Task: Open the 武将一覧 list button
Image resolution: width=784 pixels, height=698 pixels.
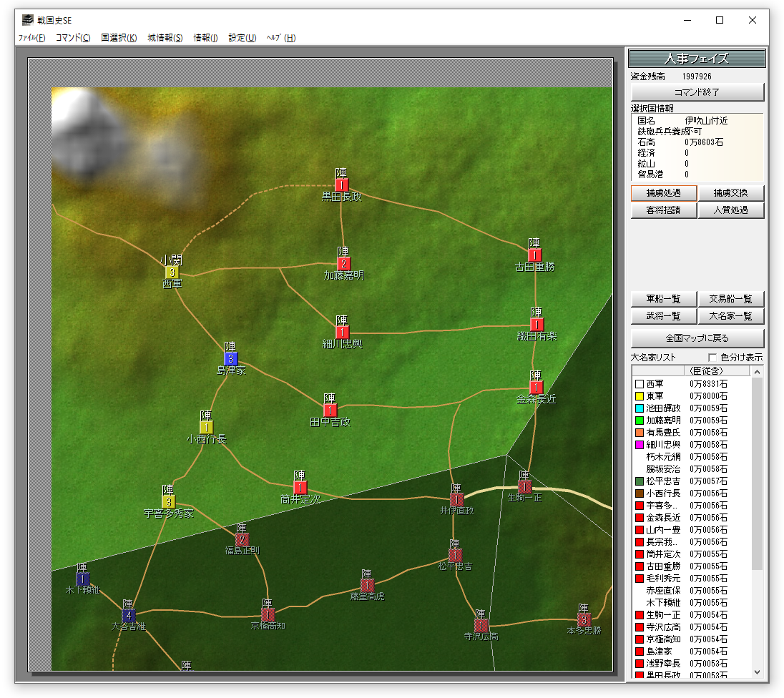Action: click(x=663, y=316)
